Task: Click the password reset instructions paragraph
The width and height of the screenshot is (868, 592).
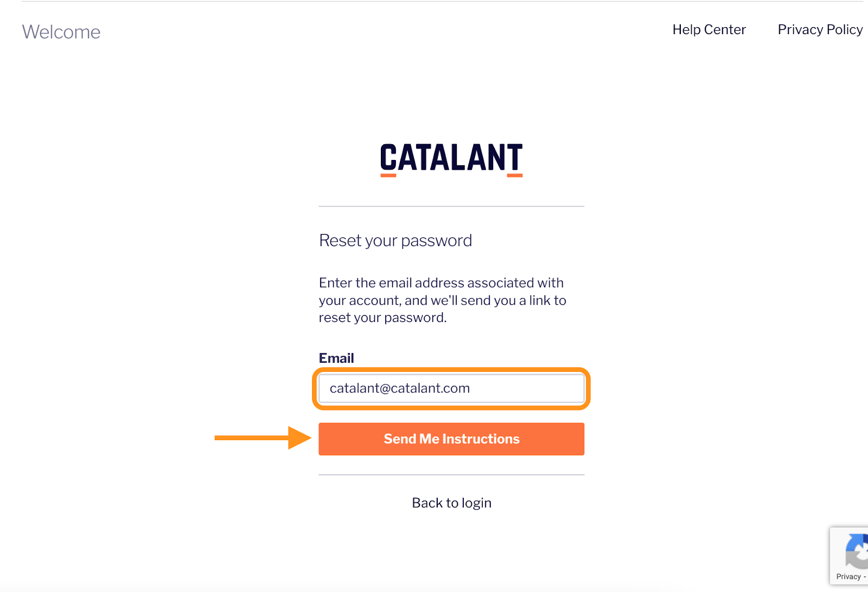Action: (442, 300)
